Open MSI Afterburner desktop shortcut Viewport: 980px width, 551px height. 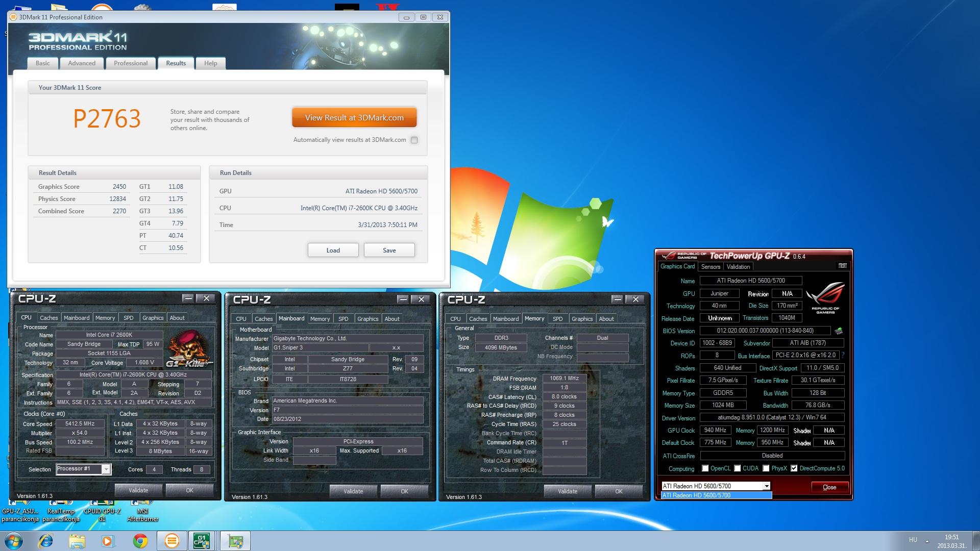point(142,512)
